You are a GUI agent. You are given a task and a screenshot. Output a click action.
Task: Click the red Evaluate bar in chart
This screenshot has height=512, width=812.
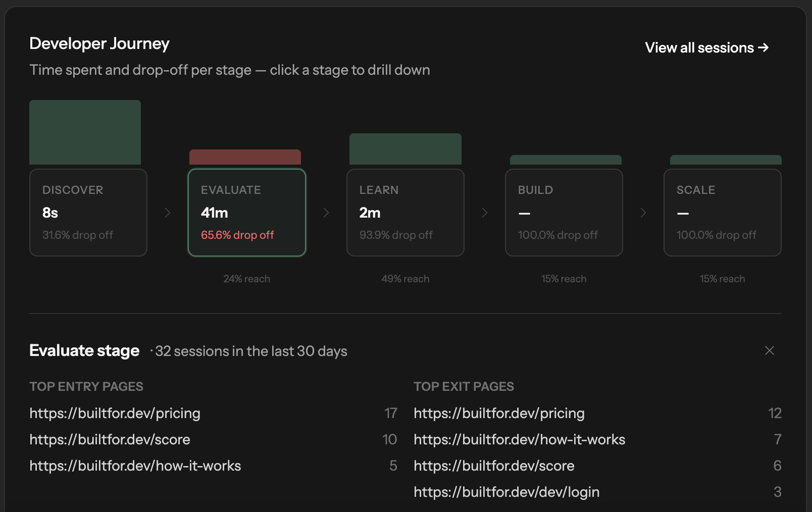[x=245, y=157]
